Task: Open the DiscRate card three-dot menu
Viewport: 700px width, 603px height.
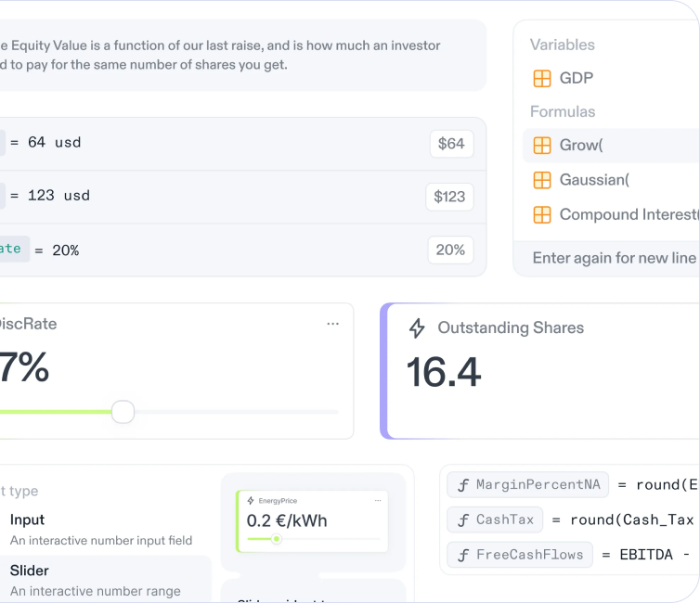Action: pyautogui.click(x=332, y=324)
